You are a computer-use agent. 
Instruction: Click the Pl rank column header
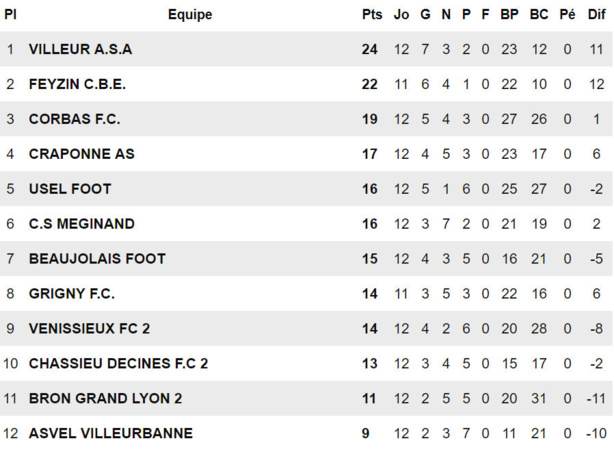coord(10,15)
